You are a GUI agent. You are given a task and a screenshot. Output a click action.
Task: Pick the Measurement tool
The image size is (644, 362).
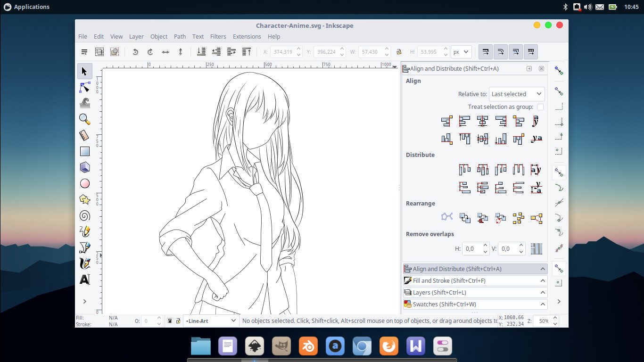pos(85,135)
